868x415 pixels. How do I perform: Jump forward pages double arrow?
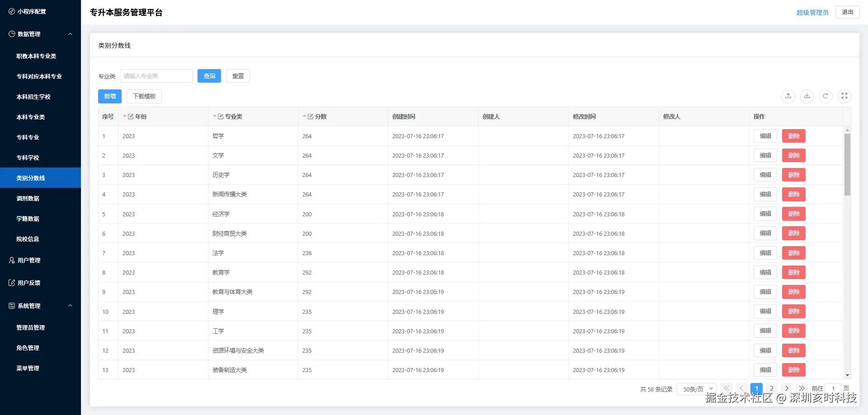point(802,388)
